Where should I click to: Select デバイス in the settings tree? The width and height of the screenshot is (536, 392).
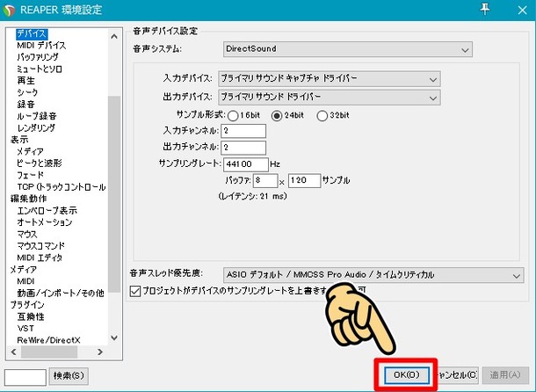pyautogui.click(x=32, y=33)
